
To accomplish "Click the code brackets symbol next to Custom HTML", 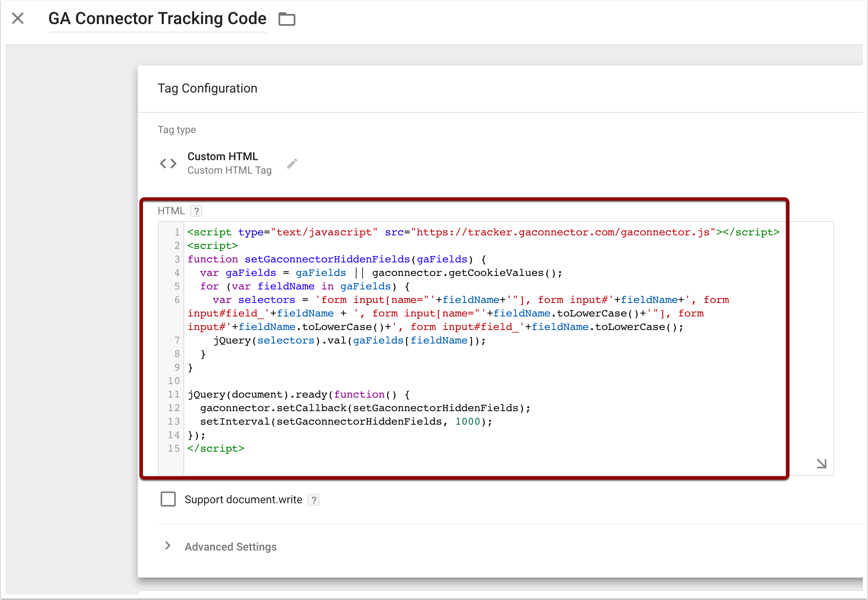I will (168, 164).
